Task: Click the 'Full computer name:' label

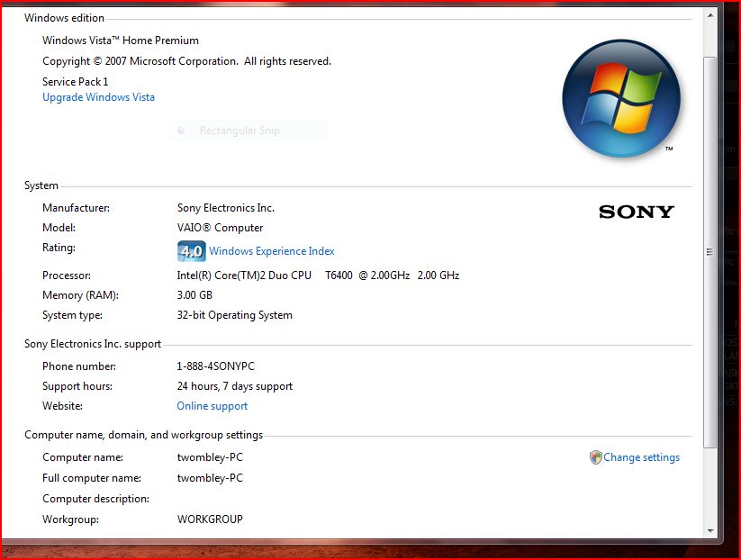Action: pyautogui.click(x=92, y=478)
